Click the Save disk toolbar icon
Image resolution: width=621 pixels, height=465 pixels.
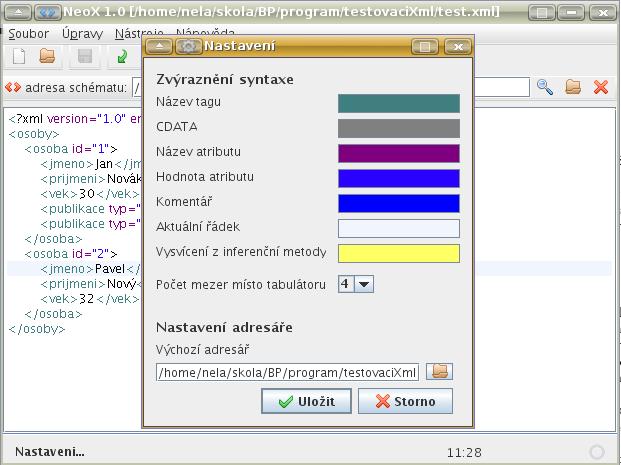click(x=85, y=56)
